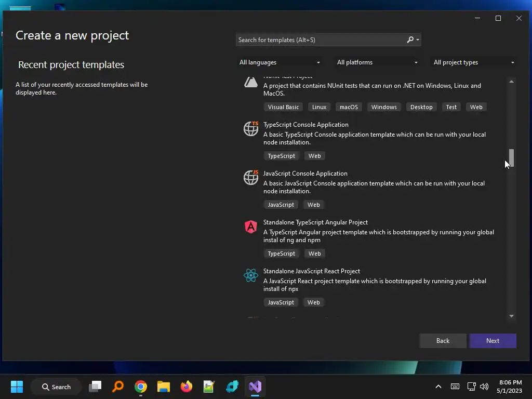Expand the search options arrow next to the magnifier
This screenshot has width=532, height=399.
point(418,39)
